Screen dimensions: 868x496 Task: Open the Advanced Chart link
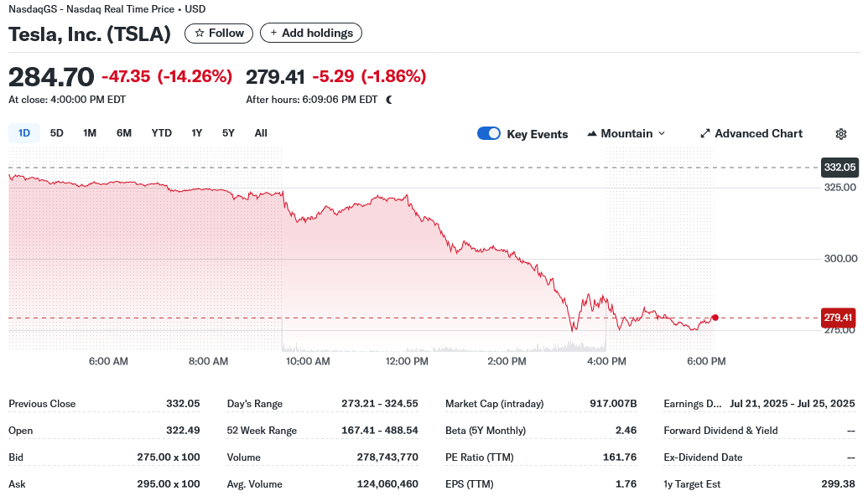(751, 134)
